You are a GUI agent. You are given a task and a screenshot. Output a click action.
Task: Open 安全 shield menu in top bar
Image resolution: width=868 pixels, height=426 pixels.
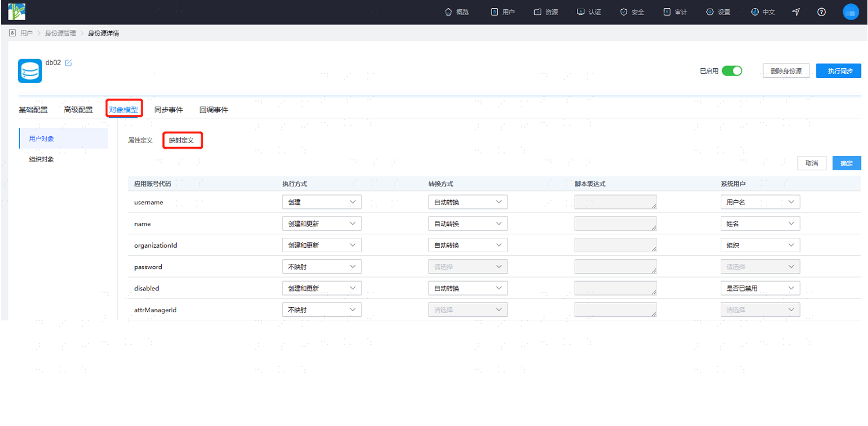(632, 12)
